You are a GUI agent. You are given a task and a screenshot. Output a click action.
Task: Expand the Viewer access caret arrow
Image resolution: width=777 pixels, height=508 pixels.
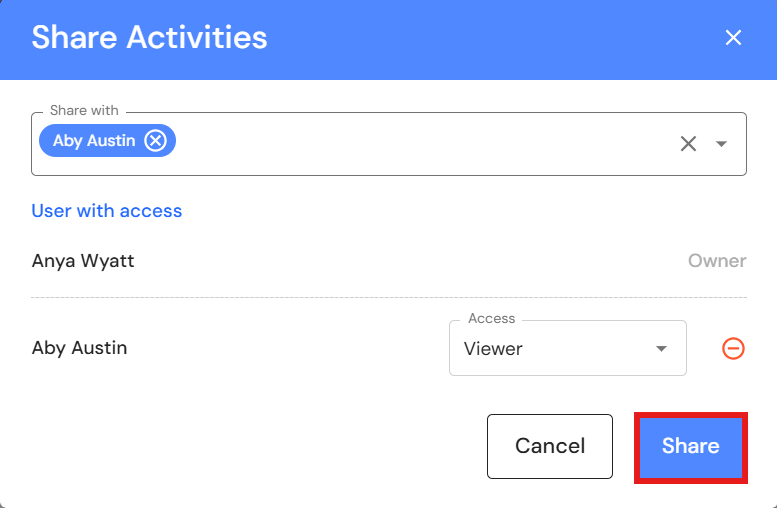coord(661,349)
